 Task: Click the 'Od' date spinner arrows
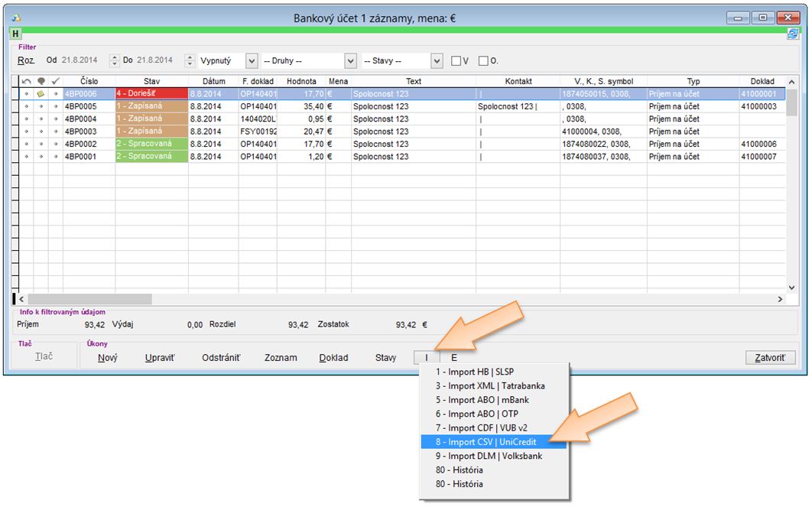pos(115,60)
